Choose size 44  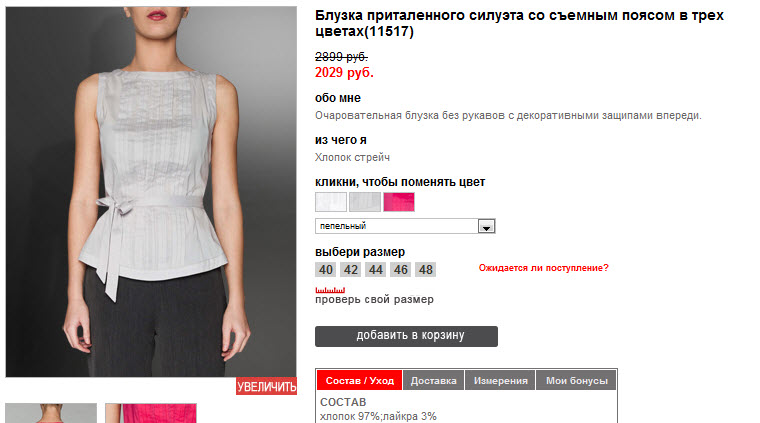(x=376, y=269)
